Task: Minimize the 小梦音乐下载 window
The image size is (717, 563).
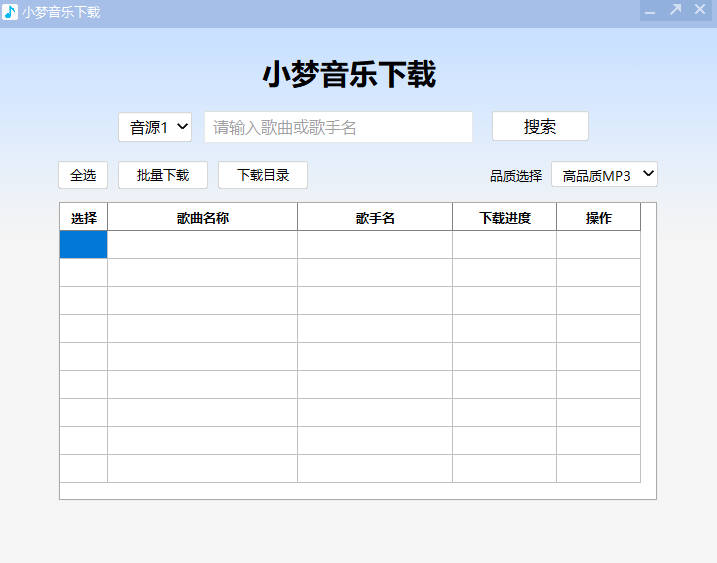Action: click(x=650, y=11)
